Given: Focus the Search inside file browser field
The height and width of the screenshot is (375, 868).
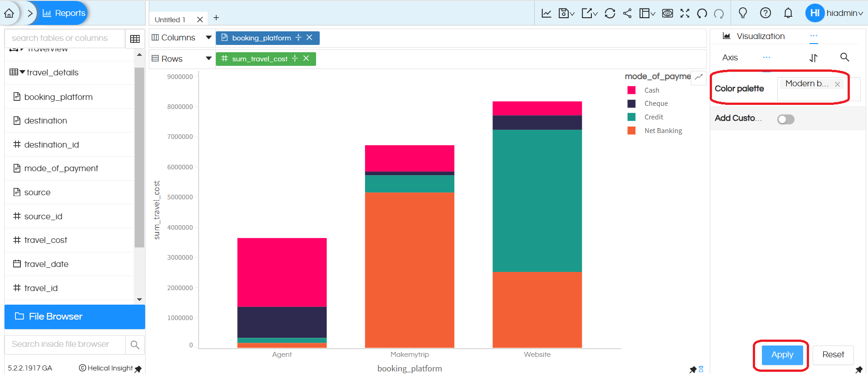Looking at the screenshot, I should (65, 345).
